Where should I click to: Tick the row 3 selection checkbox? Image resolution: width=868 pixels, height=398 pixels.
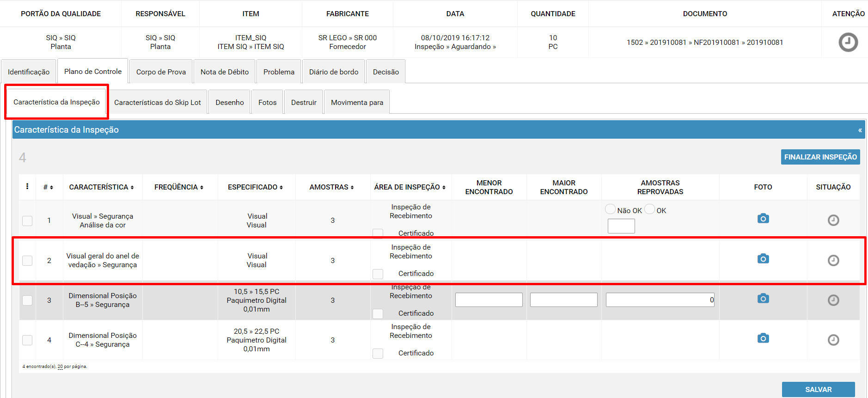point(27,300)
